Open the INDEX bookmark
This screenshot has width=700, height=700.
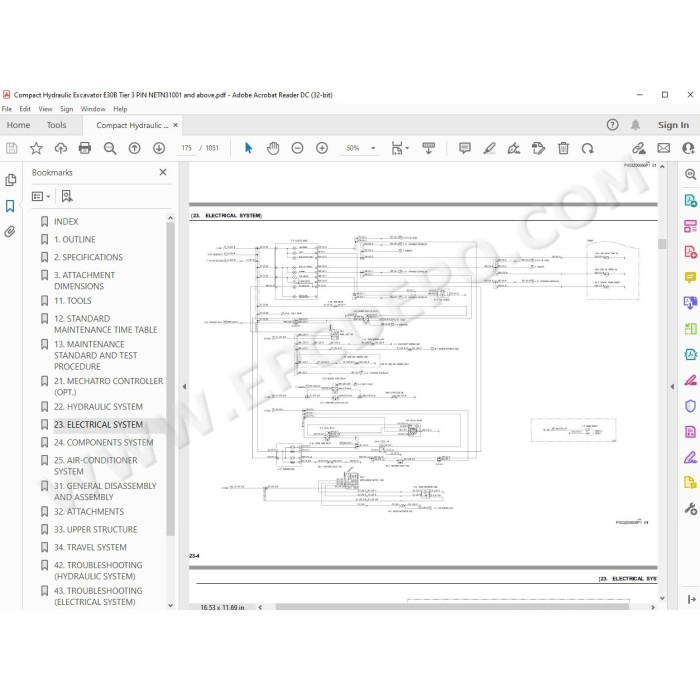pyautogui.click(x=66, y=221)
